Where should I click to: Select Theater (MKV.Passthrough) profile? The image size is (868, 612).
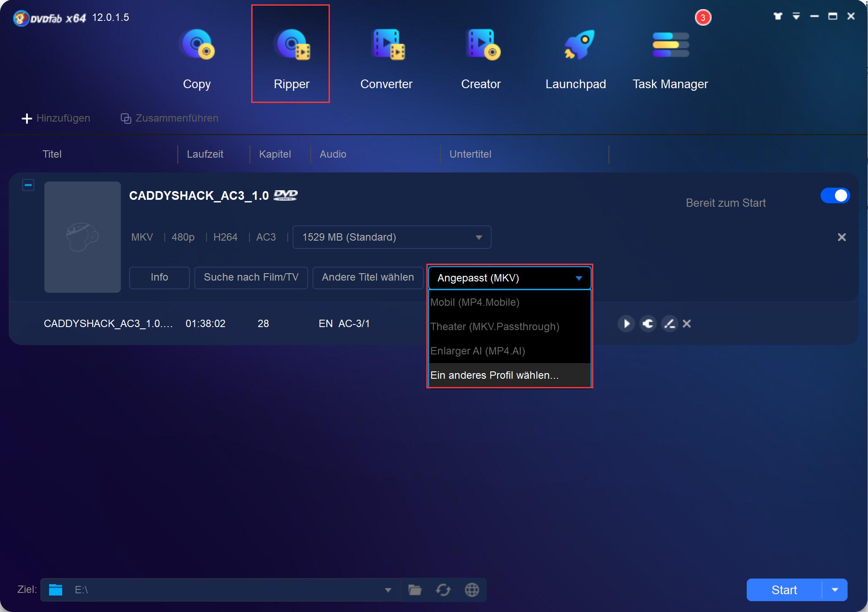pos(509,327)
